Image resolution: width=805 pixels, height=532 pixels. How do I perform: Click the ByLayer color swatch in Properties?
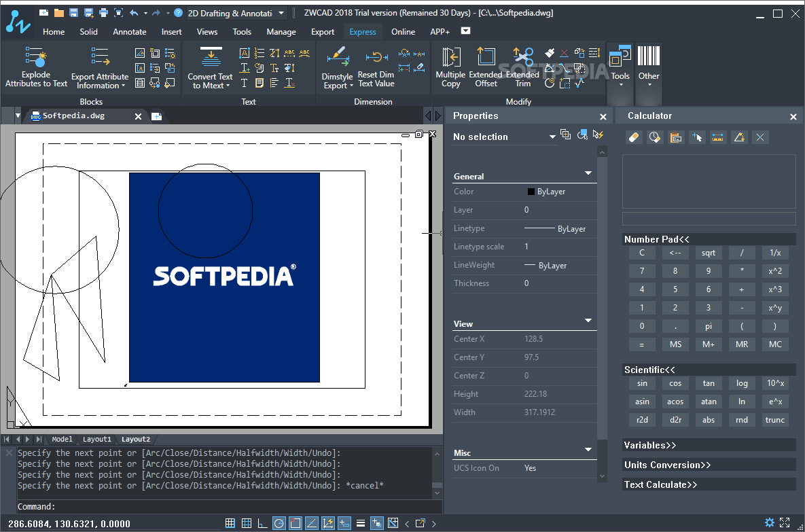point(531,192)
